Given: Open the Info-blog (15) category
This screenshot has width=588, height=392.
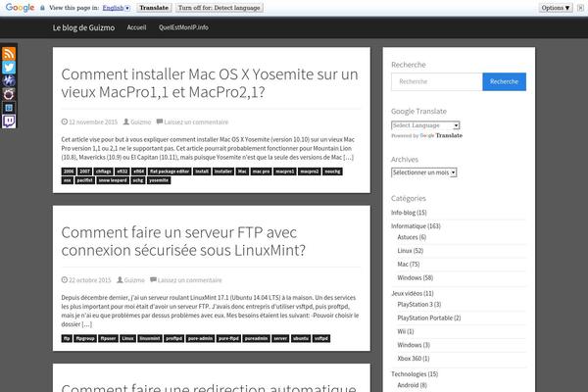Looking at the screenshot, I should tap(409, 213).
